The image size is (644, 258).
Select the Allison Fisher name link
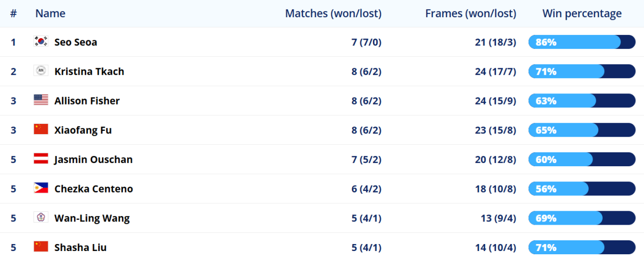click(87, 101)
